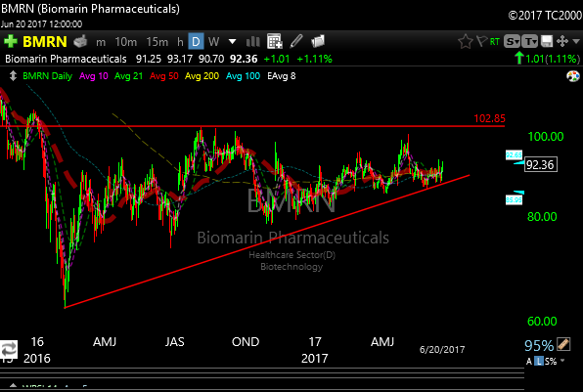
Task: Open the top-right chart options arrow
Action: click(576, 41)
